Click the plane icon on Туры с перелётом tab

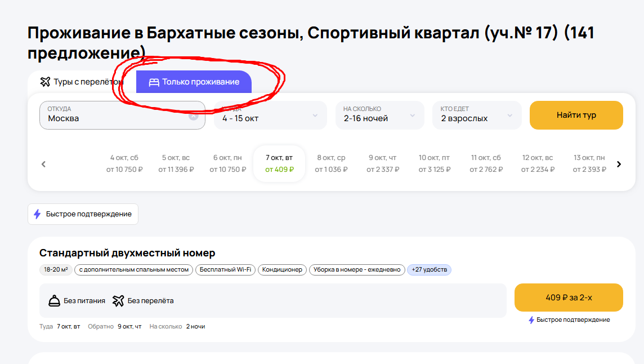45,82
